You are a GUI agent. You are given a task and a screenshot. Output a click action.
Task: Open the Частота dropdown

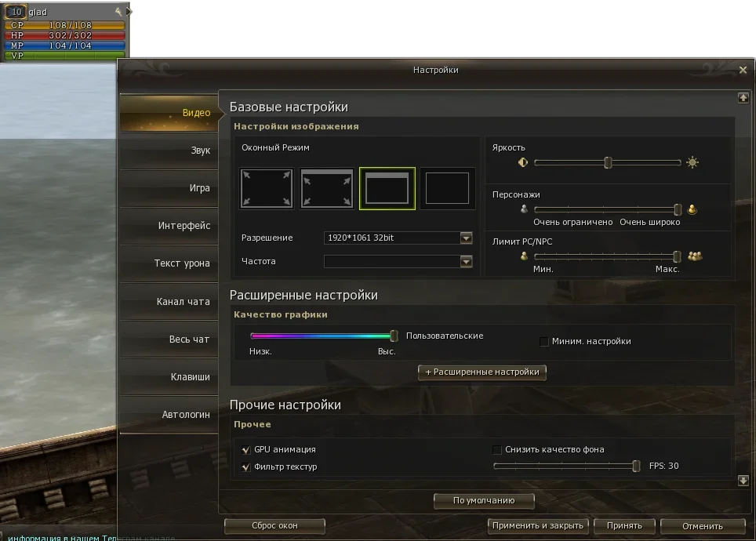click(398, 261)
